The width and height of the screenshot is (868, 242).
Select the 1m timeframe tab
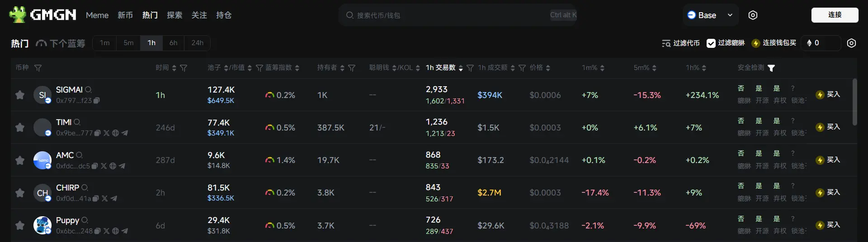(105, 43)
